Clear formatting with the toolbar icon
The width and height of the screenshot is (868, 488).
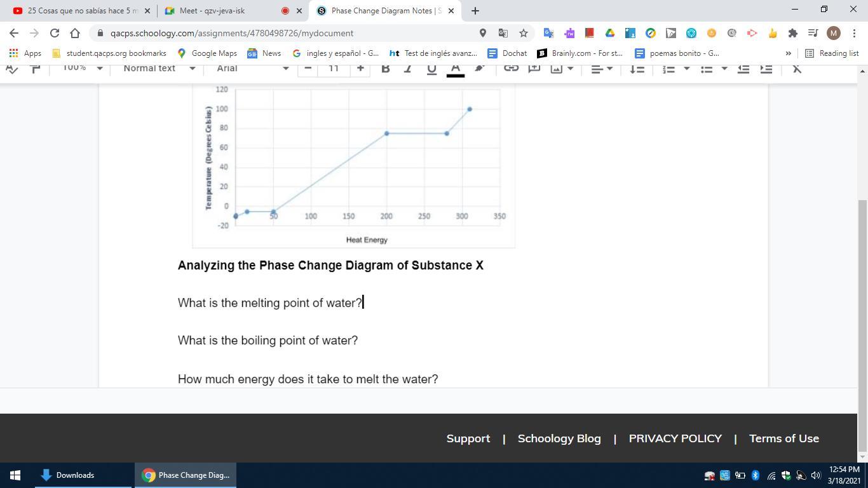point(796,69)
